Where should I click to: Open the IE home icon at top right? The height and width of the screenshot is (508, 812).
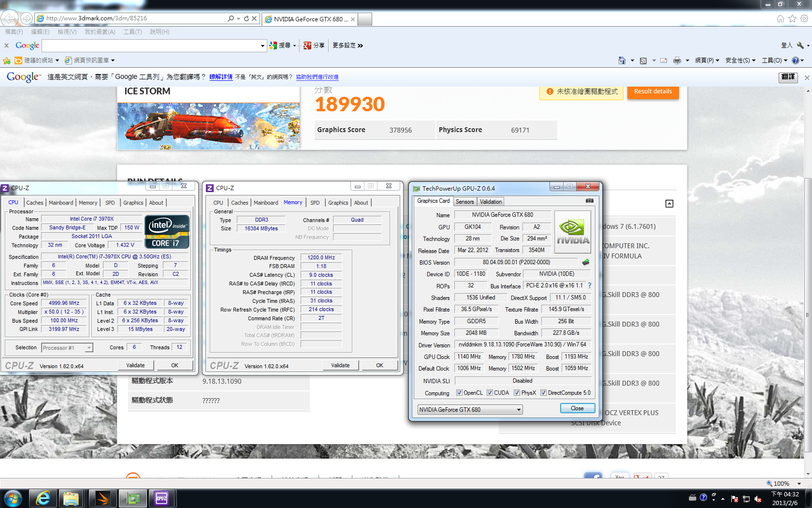click(781, 18)
